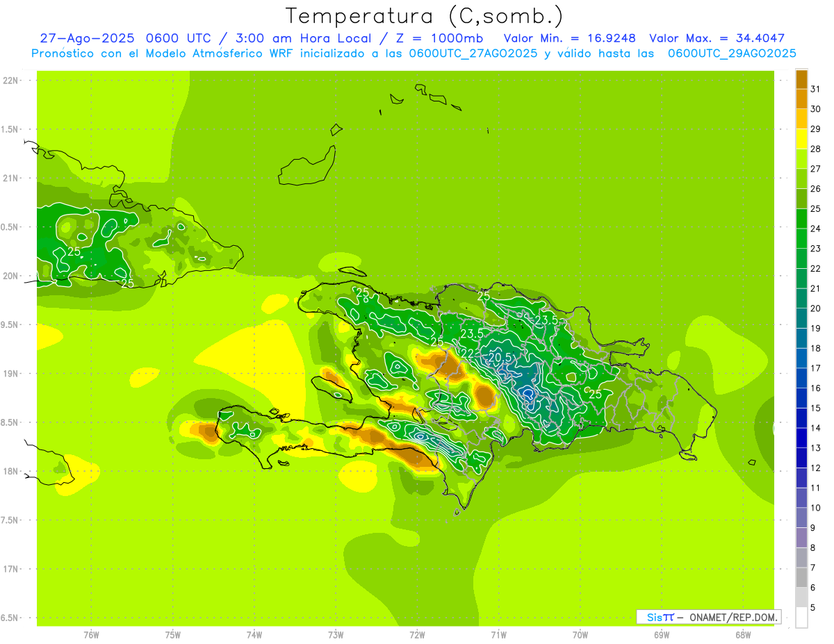Click the orange swatch between 30 and 31

tap(801, 99)
